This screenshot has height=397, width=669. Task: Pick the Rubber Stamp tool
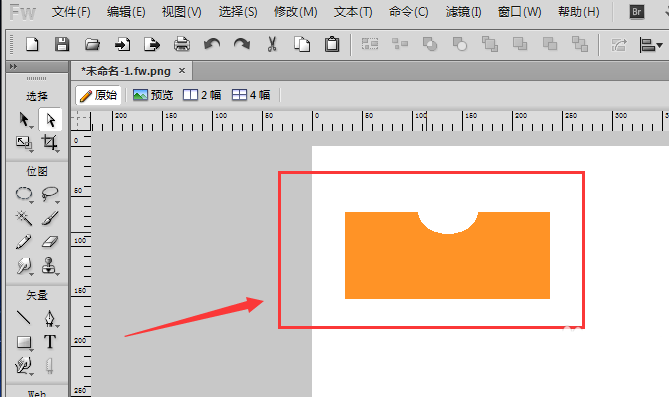[49, 266]
